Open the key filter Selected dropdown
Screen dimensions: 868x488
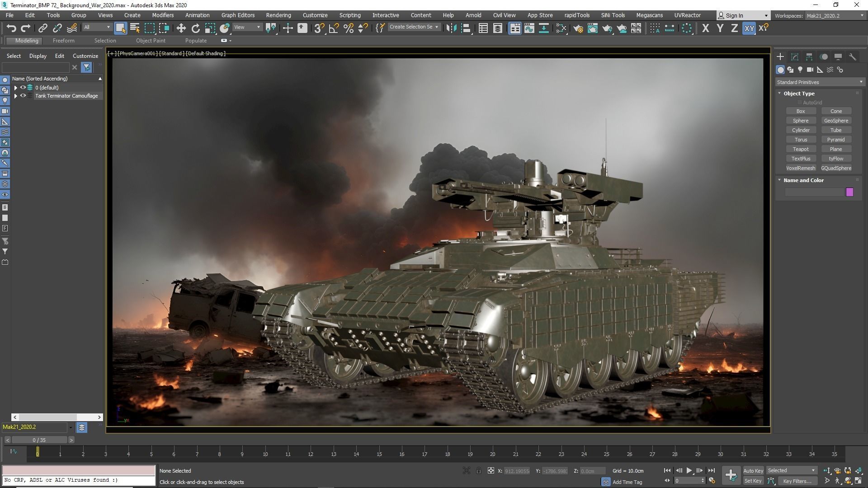pyautogui.click(x=791, y=470)
